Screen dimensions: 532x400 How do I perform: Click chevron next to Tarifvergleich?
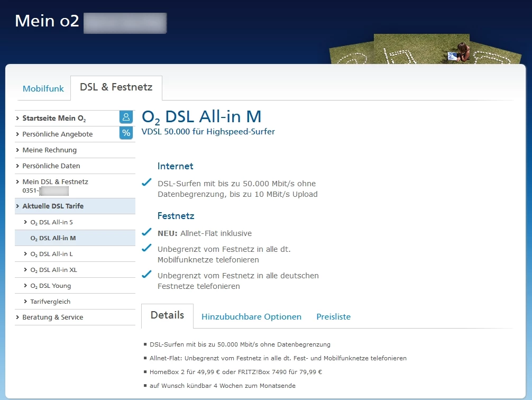(25, 301)
